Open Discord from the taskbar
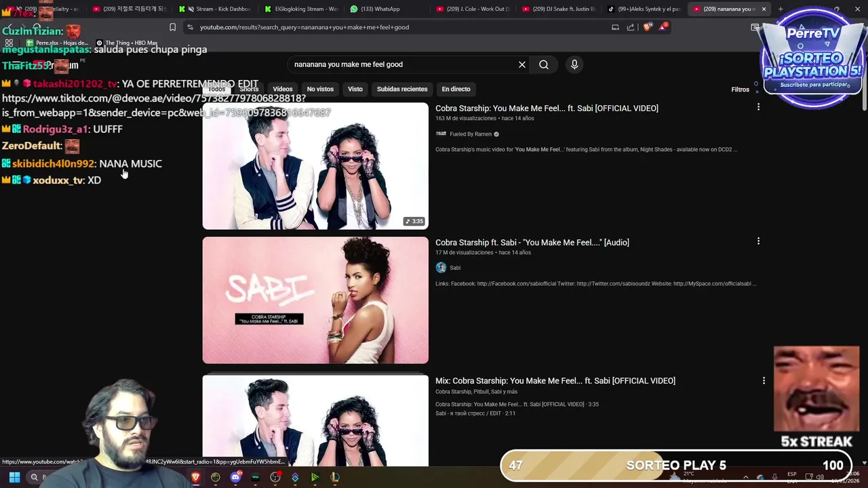Image resolution: width=868 pixels, height=488 pixels. tap(235, 477)
